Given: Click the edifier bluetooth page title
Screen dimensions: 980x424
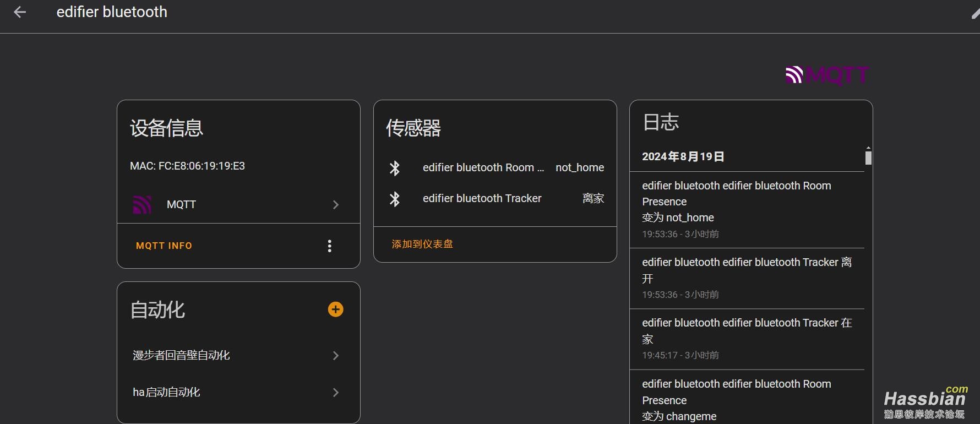Looking at the screenshot, I should coord(112,12).
